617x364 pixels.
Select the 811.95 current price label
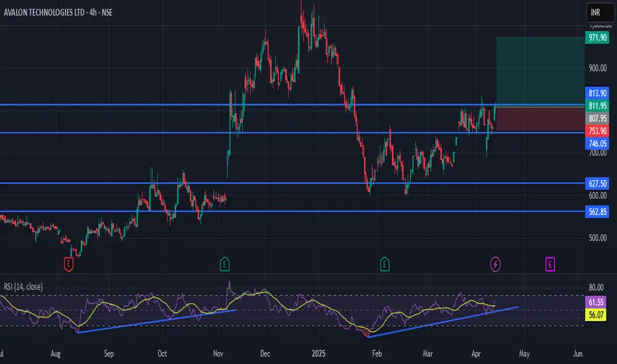[x=597, y=105]
